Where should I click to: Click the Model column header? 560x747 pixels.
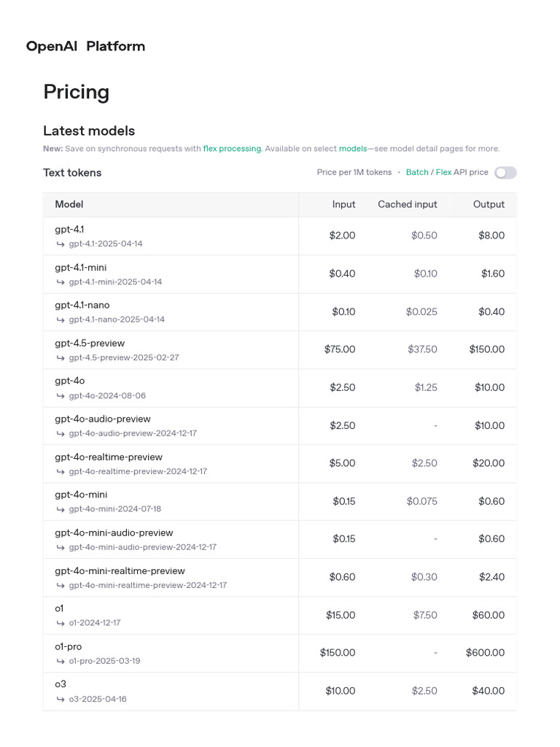coord(69,205)
